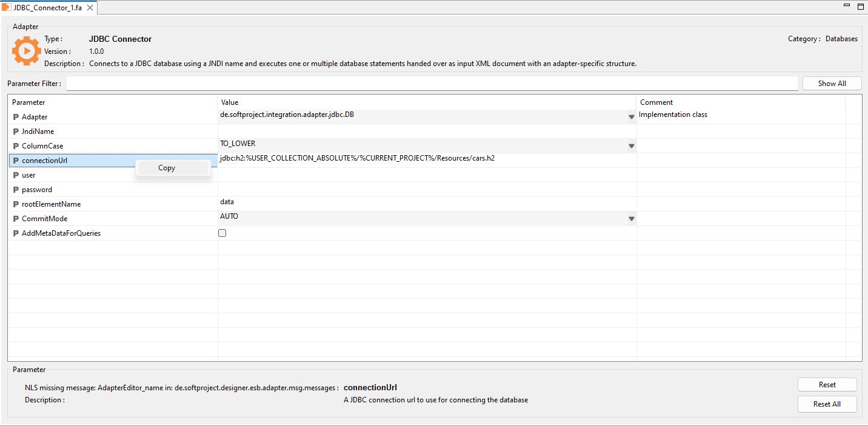Focus the Parameter Filter text field
The height and width of the screenshot is (426, 868).
pos(432,84)
